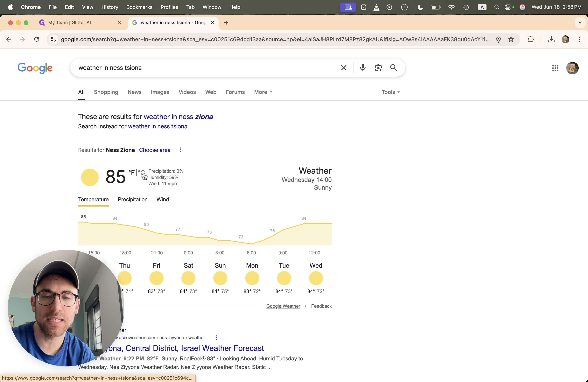Show the Temperature chart tab

click(93, 199)
